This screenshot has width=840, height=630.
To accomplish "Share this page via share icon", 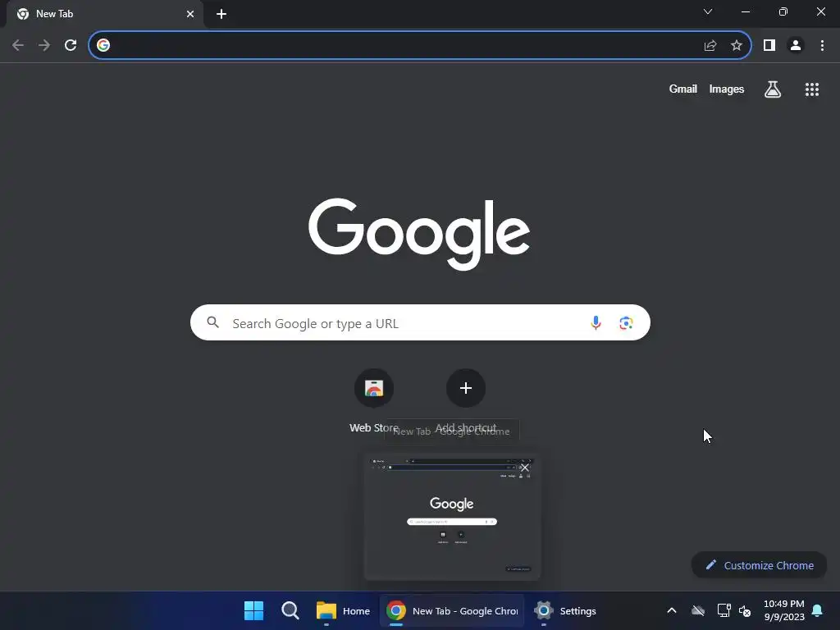I will click(x=710, y=45).
